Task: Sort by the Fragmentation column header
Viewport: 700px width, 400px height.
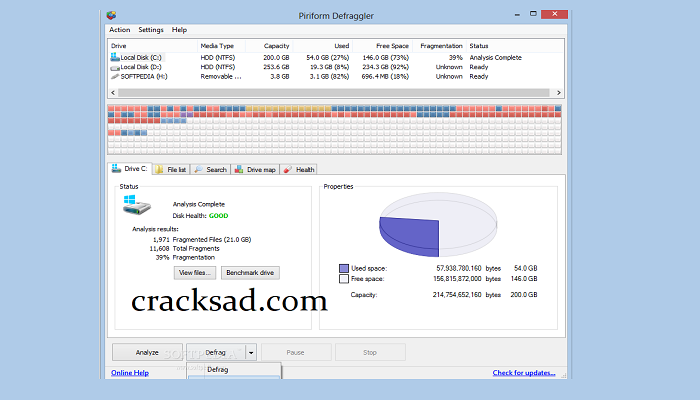Action: tap(439, 46)
